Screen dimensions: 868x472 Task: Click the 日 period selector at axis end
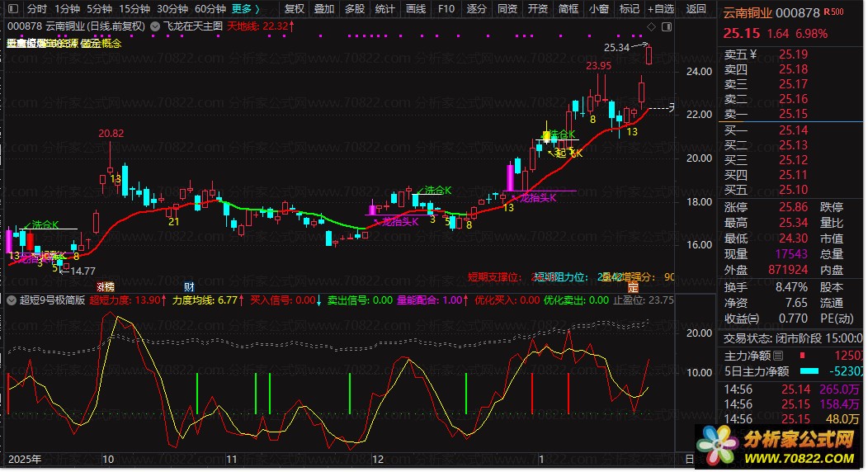[x=689, y=460]
